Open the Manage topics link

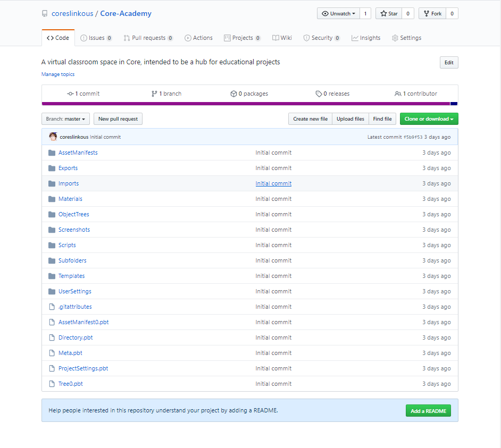point(57,74)
